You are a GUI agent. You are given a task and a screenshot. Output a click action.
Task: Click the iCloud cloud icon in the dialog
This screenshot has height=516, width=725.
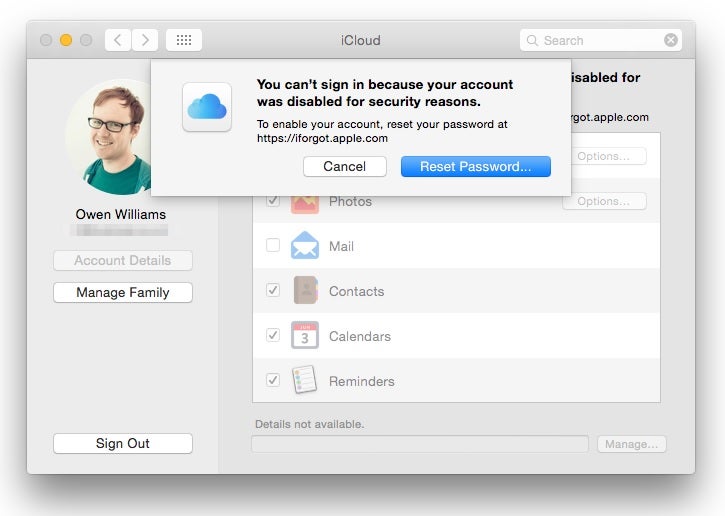pos(207,107)
